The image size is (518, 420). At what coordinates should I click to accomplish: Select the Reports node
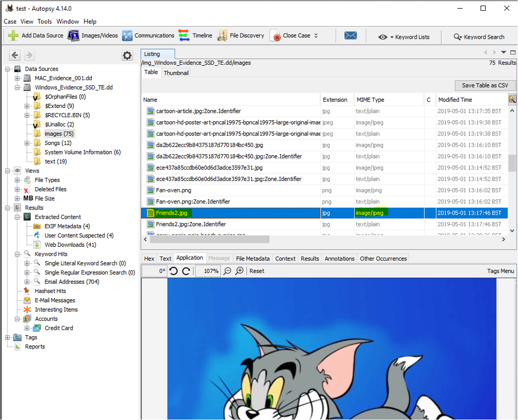click(x=35, y=346)
